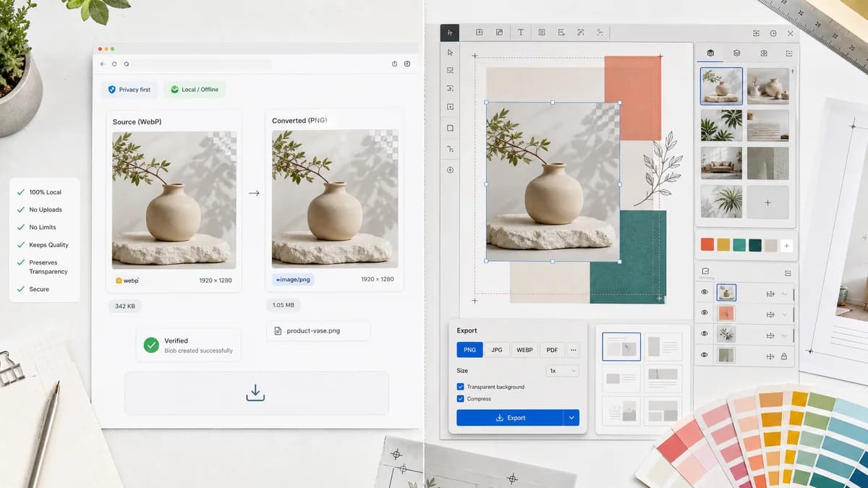Pick the mustard yellow color swatch
This screenshot has width=868, height=488.
coord(723,245)
